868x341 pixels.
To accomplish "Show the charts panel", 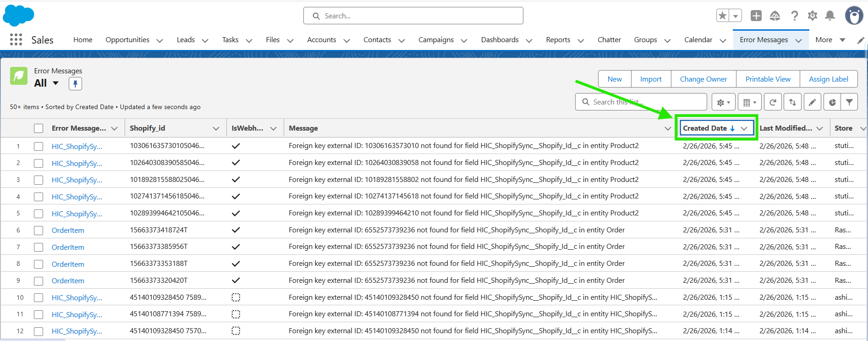I will [832, 102].
